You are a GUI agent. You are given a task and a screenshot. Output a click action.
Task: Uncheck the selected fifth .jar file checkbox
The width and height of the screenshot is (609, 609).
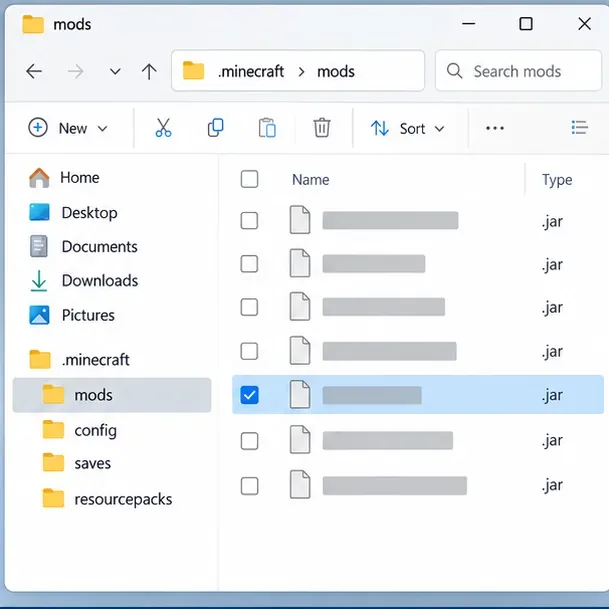point(249,395)
